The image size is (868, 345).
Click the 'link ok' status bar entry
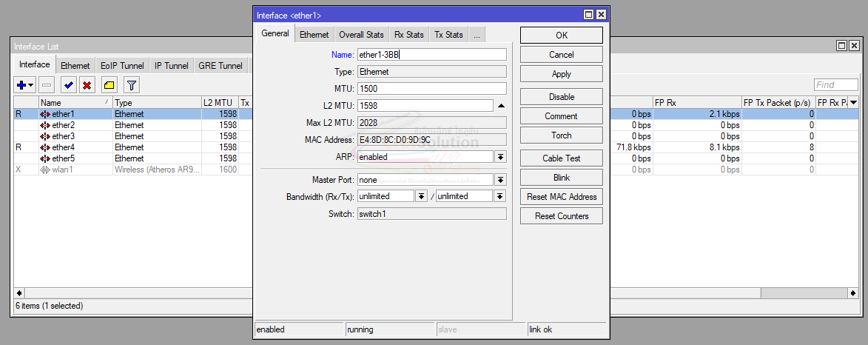click(x=566, y=329)
